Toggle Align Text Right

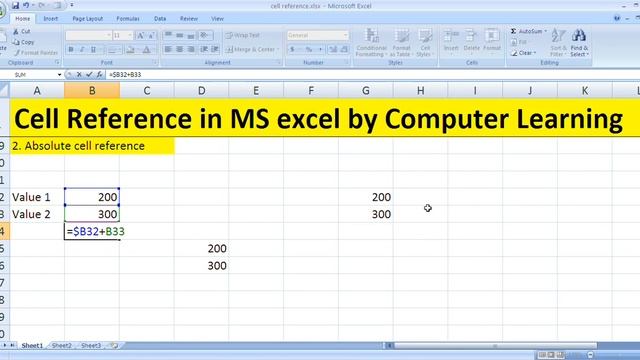191,49
